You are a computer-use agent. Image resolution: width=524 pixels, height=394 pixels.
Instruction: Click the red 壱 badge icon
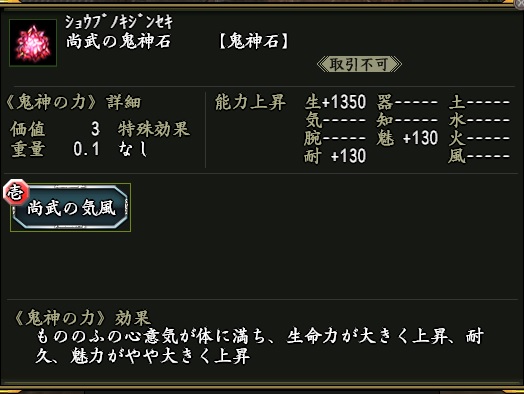coord(16,192)
